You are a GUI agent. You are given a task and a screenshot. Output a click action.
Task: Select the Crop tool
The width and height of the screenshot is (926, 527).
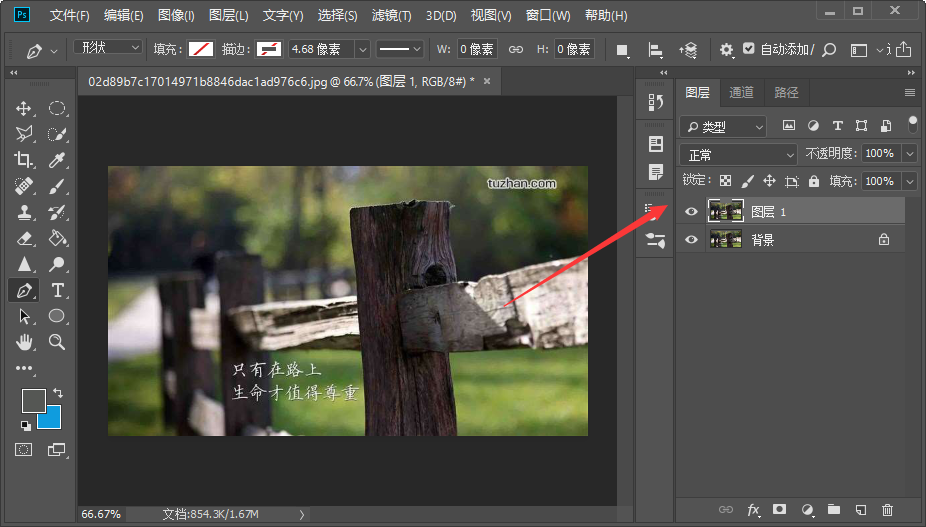(24, 160)
